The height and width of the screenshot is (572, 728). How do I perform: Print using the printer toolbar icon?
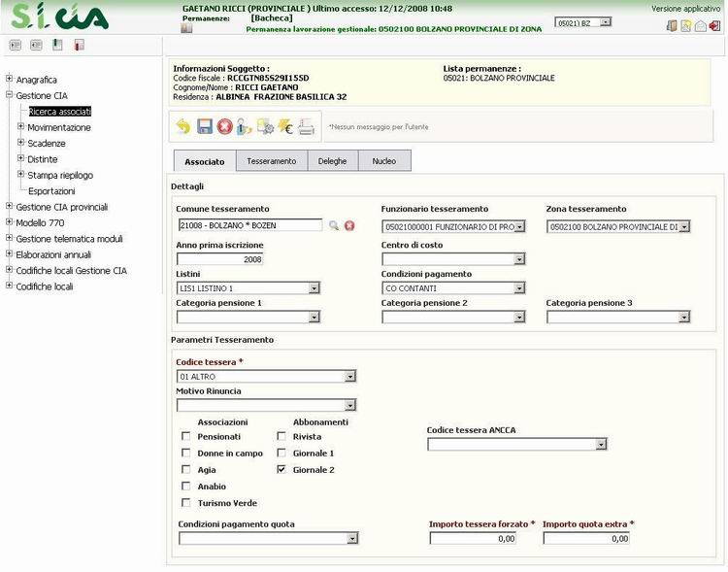(306, 126)
